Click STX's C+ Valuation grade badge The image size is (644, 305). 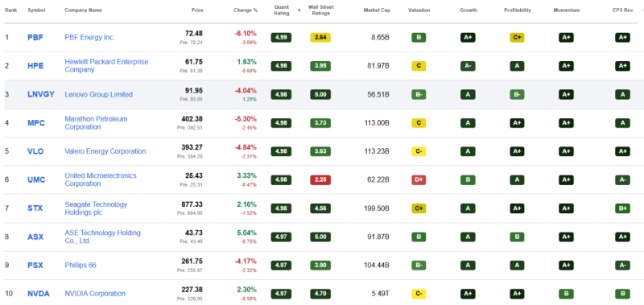(x=419, y=208)
